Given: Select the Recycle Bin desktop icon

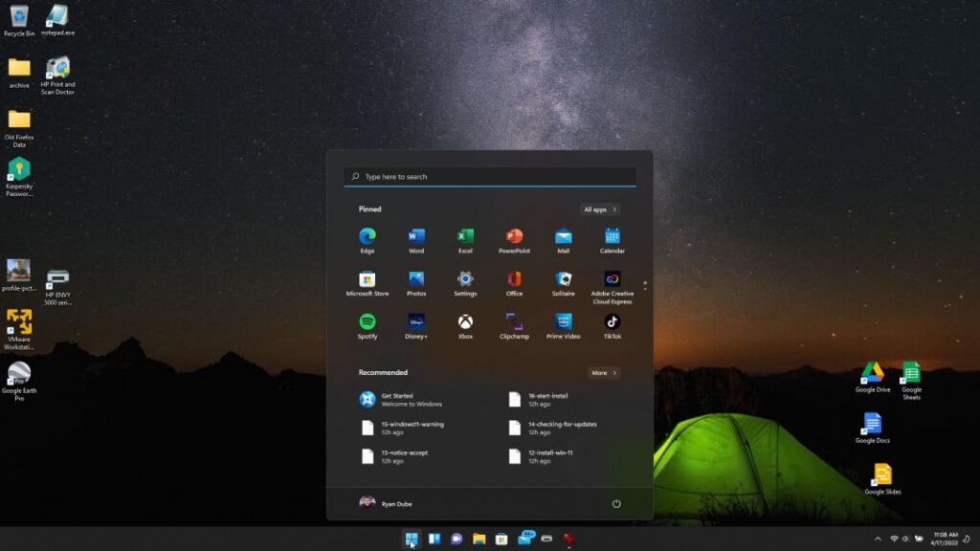Looking at the screenshot, I should pos(19,21).
